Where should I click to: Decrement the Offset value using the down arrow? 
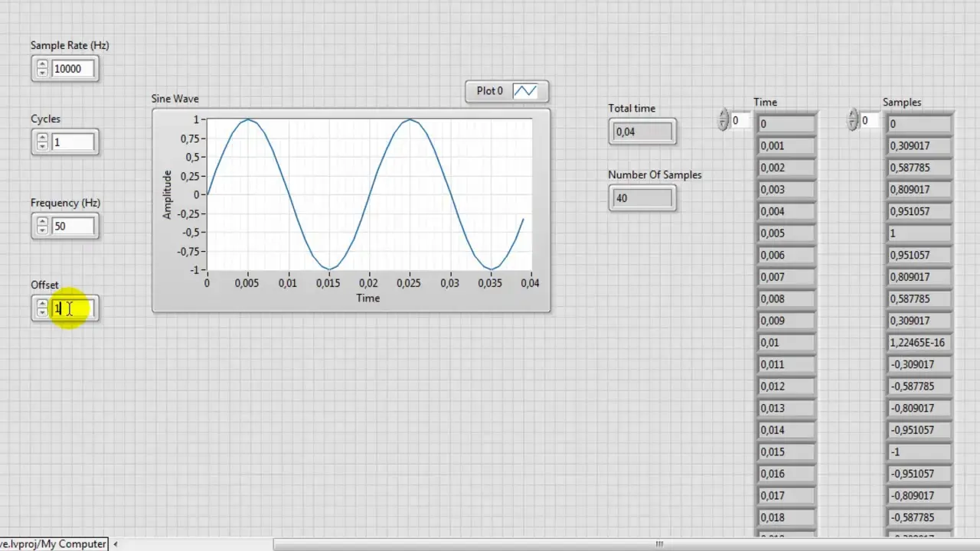coord(42,312)
